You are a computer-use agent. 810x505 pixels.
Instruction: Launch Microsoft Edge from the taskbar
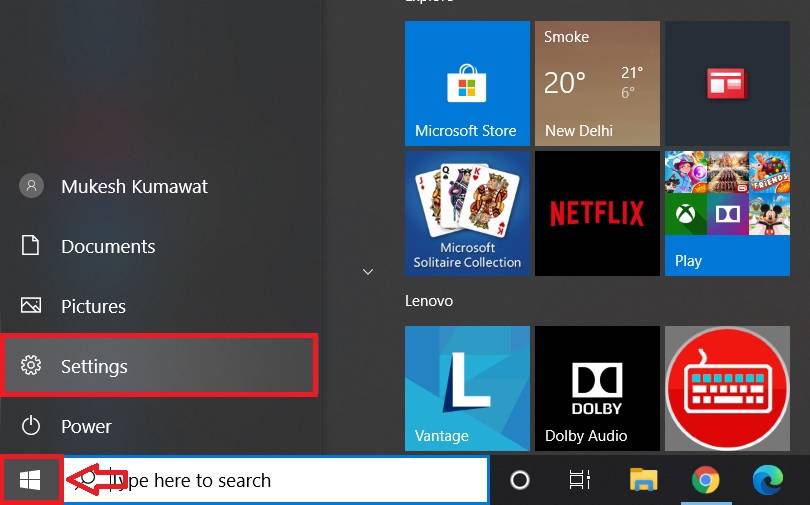(768, 480)
